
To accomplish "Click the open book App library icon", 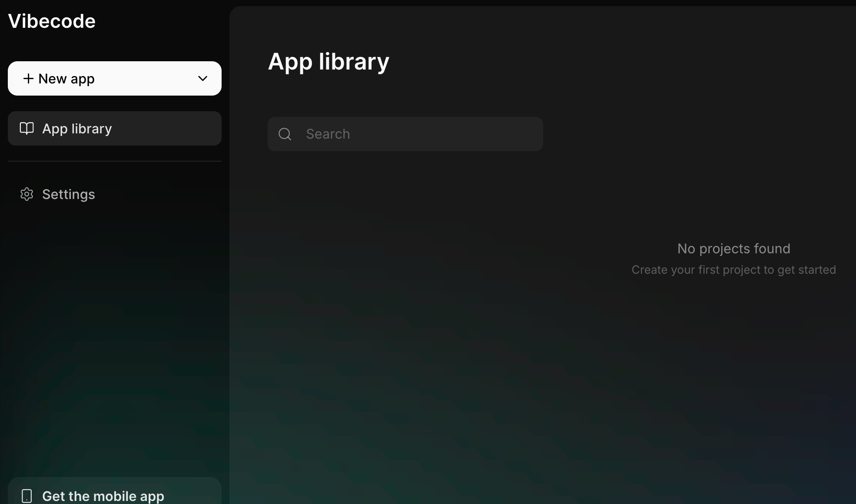I will (27, 129).
